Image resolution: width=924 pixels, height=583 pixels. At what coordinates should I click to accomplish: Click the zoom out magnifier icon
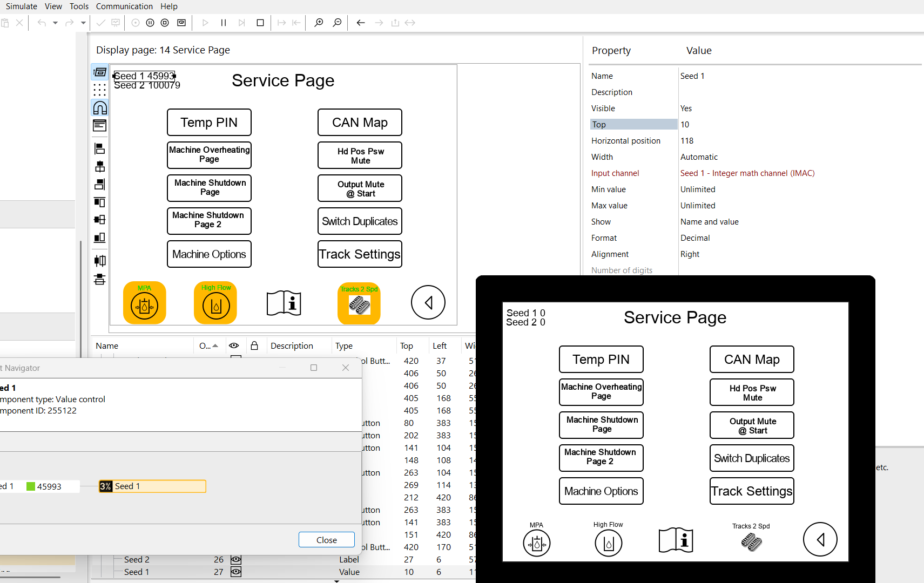[337, 23]
